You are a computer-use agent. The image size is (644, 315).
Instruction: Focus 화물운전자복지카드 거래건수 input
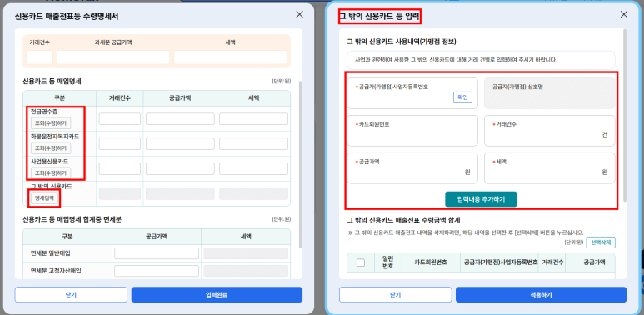[119, 143]
